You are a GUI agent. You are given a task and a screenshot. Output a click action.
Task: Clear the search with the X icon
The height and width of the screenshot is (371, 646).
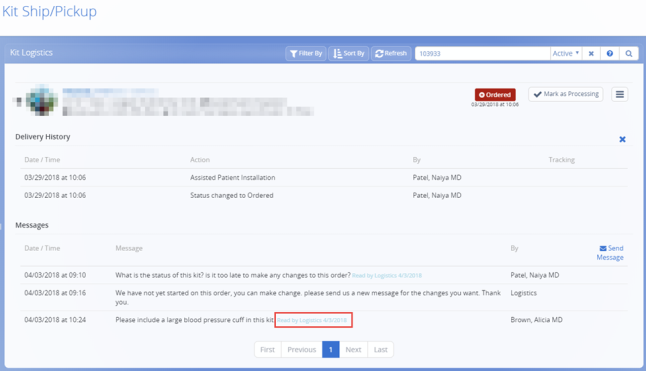591,54
